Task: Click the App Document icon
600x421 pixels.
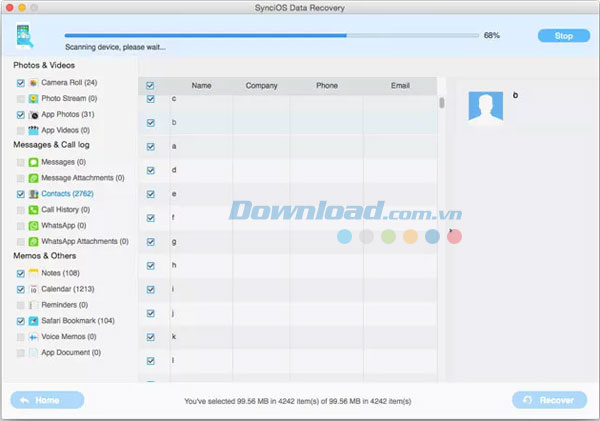Action: (34, 352)
